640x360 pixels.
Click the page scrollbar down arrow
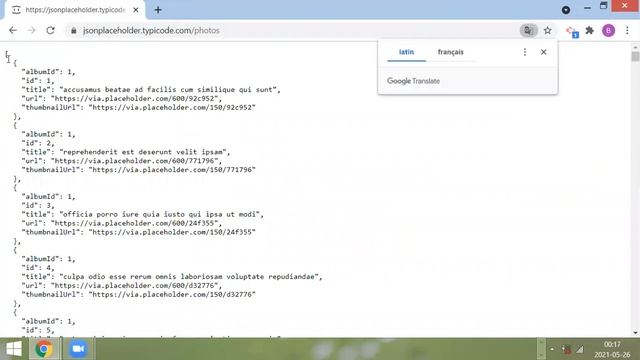point(635,333)
